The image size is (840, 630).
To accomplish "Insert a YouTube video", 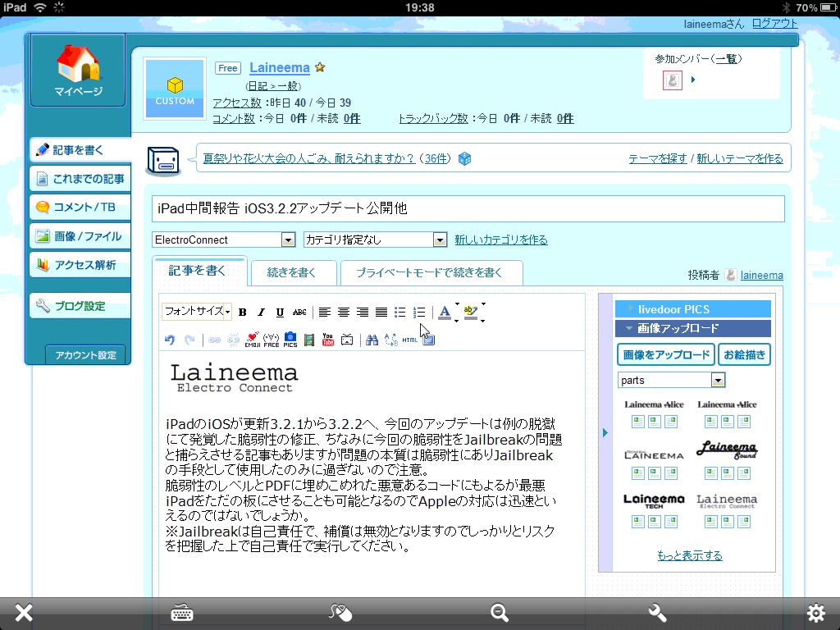I will (x=328, y=340).
